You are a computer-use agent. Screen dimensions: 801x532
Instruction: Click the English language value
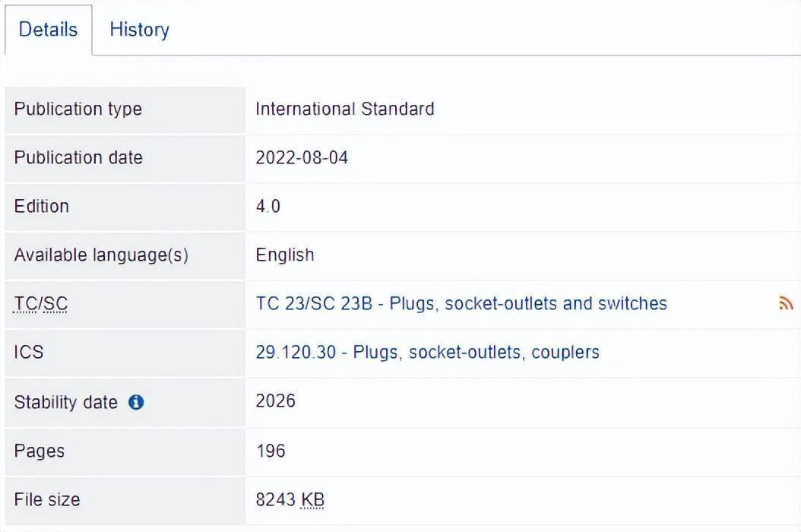click(284, 255)
